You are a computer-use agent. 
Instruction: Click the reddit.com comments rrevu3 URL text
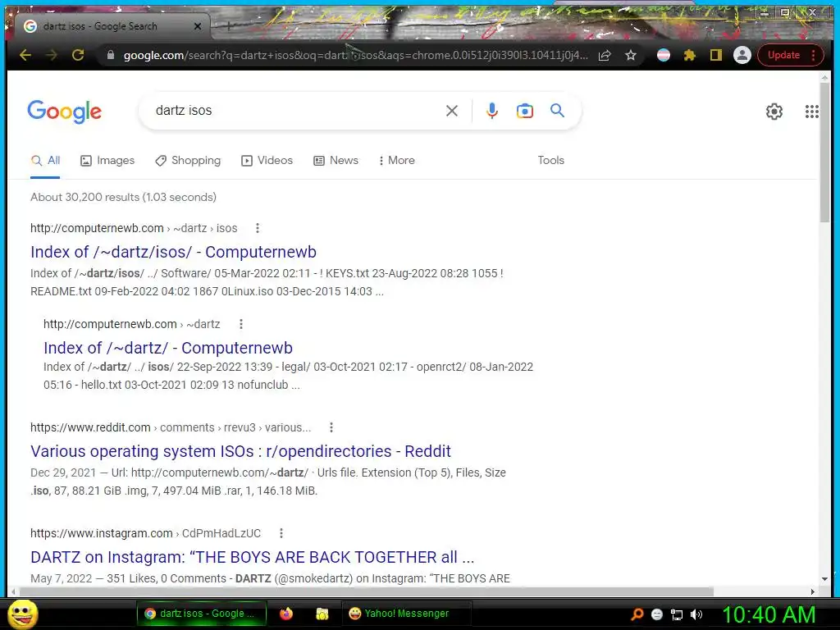[171, 427]
